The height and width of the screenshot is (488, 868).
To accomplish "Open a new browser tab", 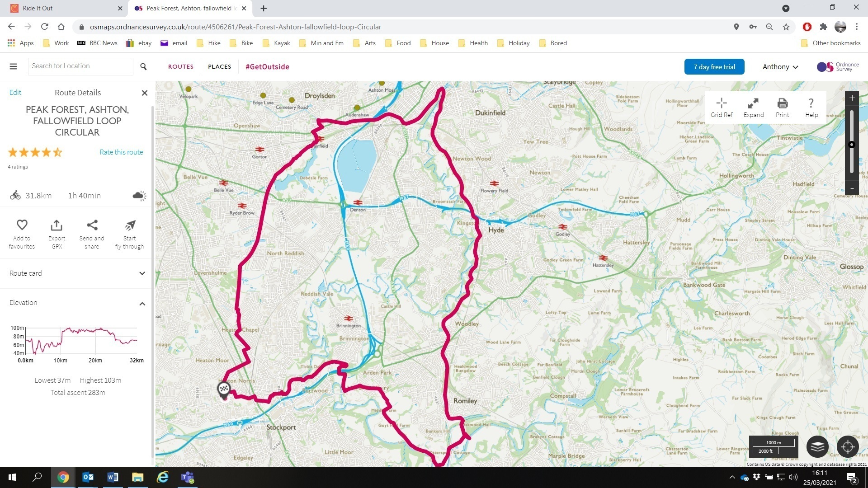I will [264, 8].
